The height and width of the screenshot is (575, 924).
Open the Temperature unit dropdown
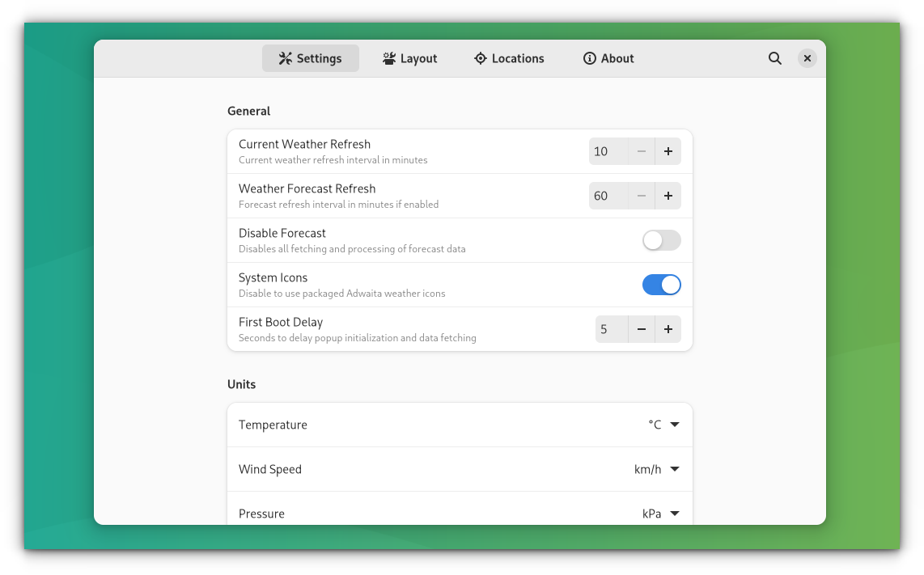tap(664, 425)
